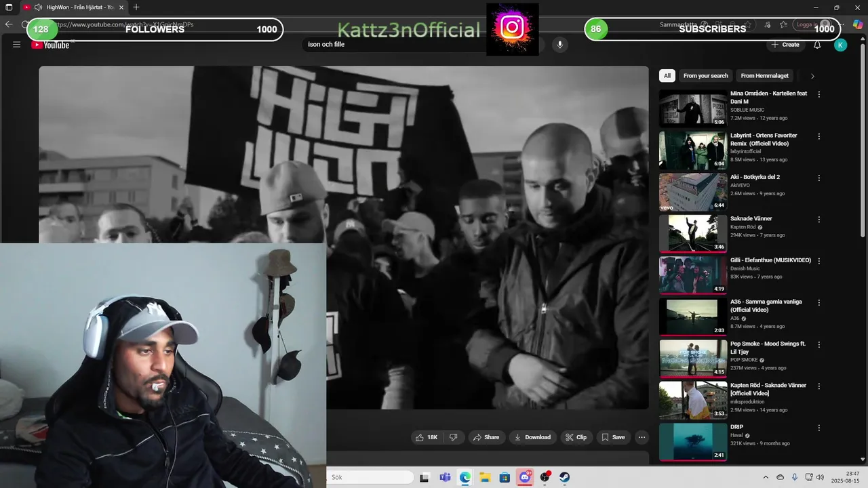Share the video

[x=486, y=437]
